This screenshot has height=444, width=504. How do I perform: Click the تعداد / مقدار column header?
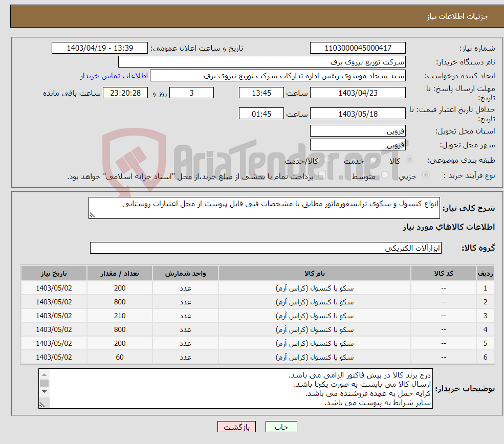tap(120, 273)
